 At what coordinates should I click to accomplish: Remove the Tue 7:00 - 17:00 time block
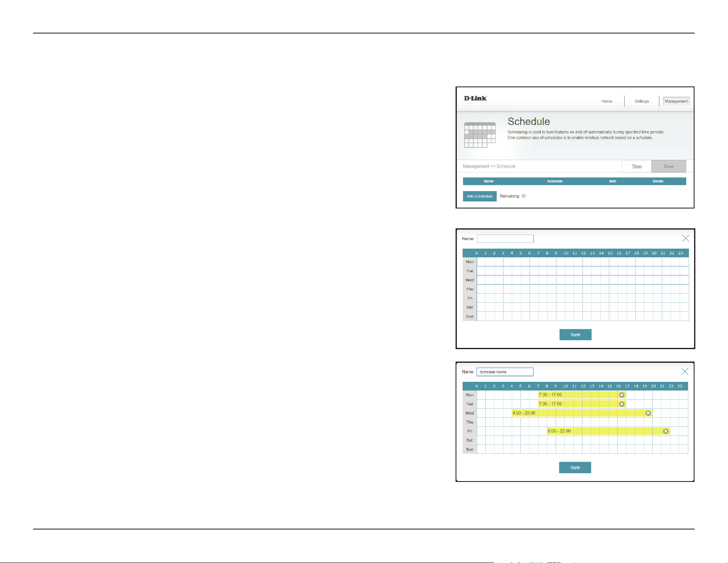622,404
